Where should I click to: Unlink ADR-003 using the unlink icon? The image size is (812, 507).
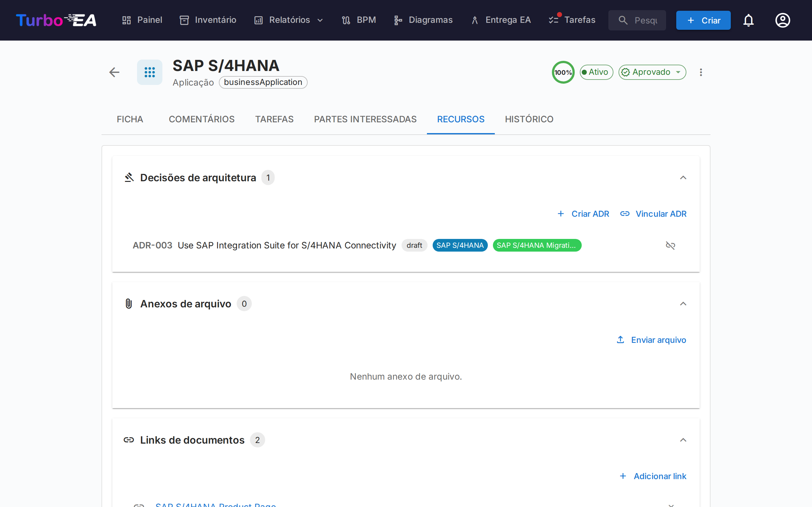tap(671, 245)
